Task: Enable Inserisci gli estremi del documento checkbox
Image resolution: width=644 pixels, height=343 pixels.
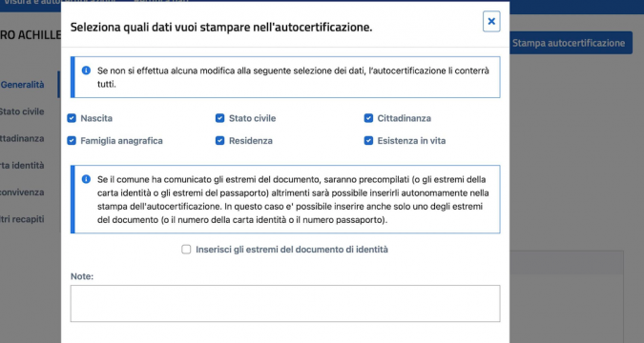Action: [x=186, y=250]
